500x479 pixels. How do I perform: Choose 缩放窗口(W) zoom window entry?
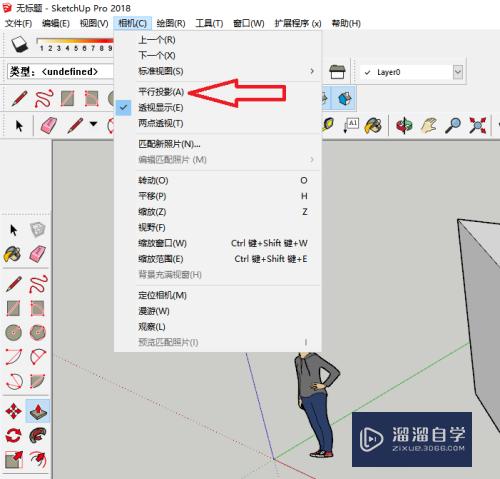click(x=218, y=243)
